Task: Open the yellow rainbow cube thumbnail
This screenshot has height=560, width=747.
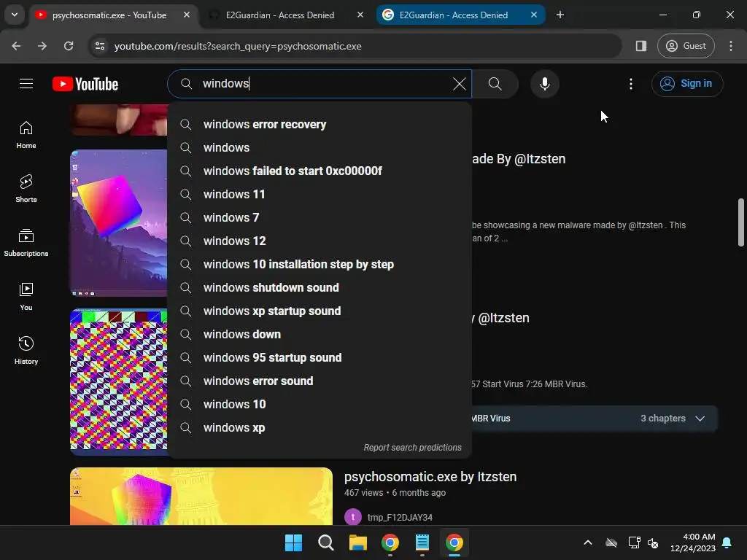Action: tap(201, 496)
